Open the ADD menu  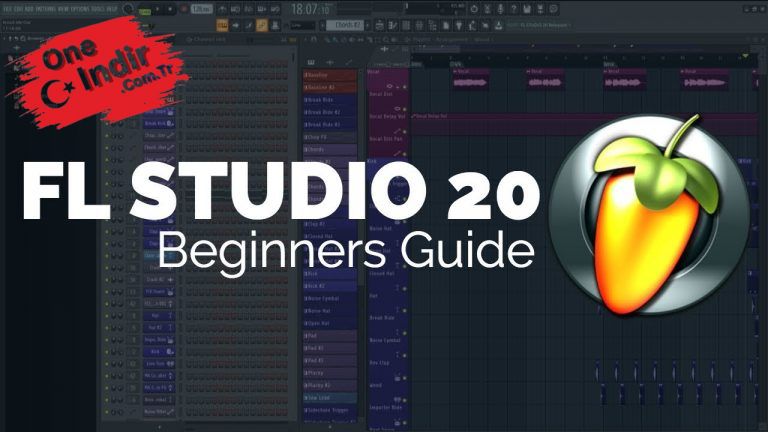[28, 9]
